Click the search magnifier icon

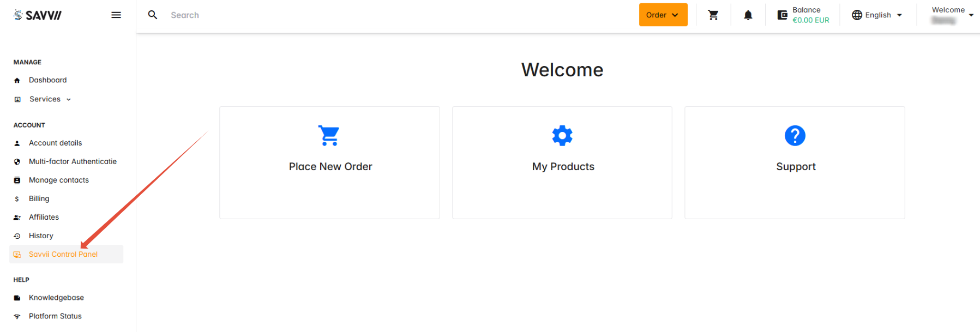coord(153,15)
